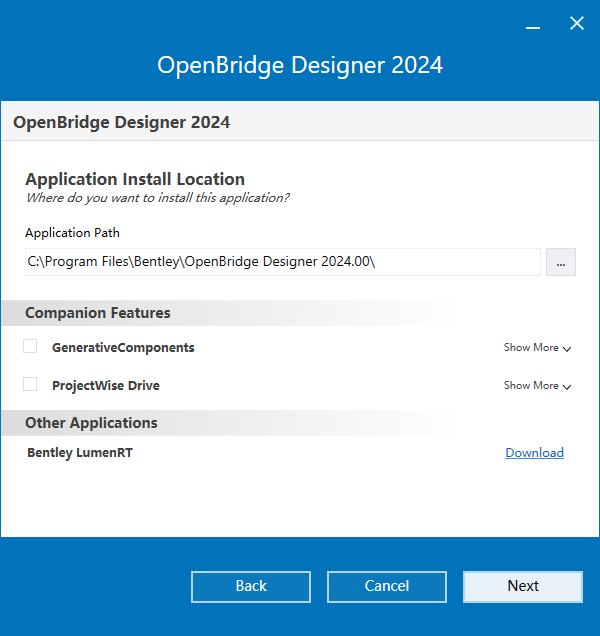Click the Application Path label
The width and height of the screenshot is (600, 636).
point(72,233)
